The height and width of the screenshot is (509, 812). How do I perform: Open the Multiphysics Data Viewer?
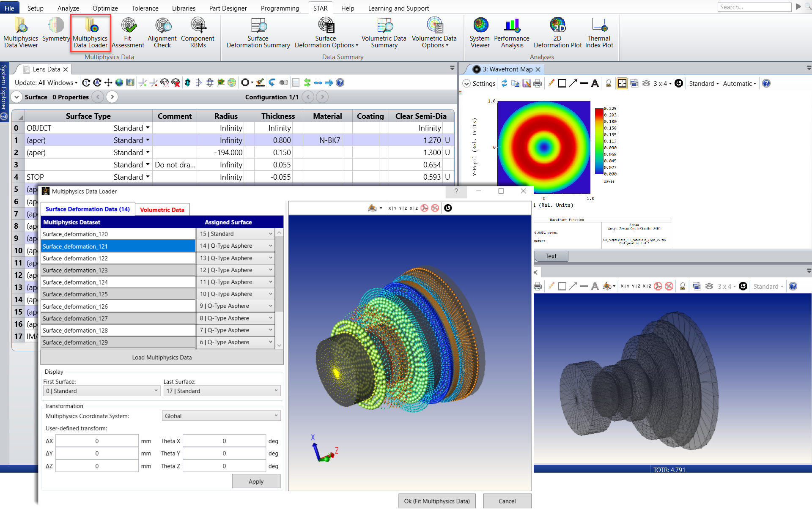pos(21,33)
